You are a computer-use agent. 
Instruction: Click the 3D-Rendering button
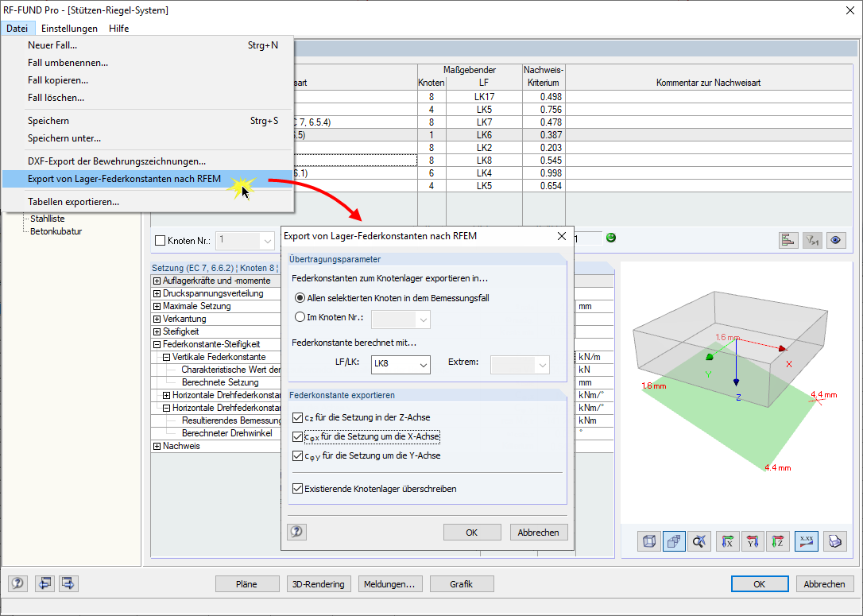coord(318,584)
